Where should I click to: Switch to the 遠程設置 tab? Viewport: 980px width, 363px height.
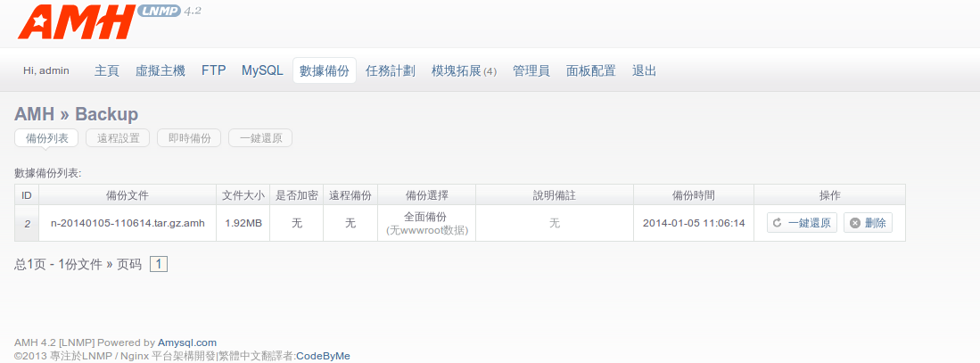coord(118,138)
